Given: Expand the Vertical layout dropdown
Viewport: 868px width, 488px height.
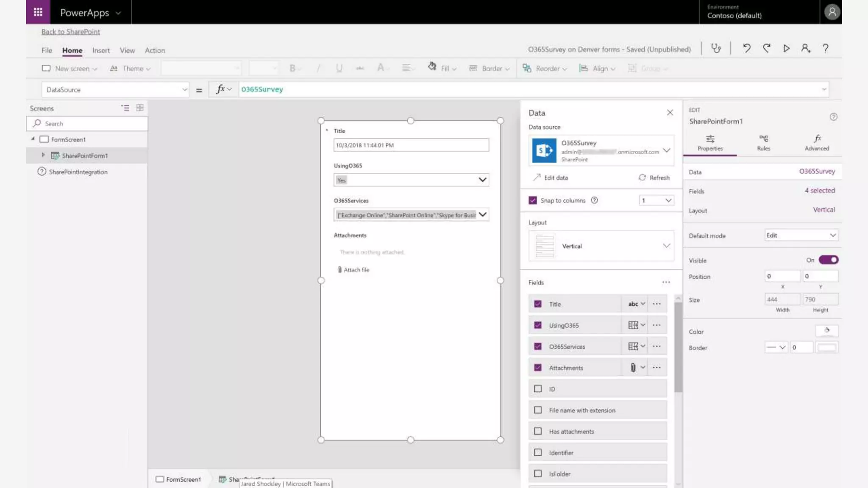Looking at the screenshot, I should 666,246.
